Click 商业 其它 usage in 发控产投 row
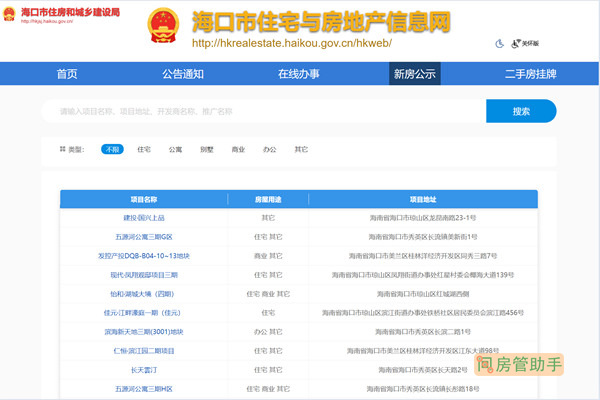 click(268, 256)
